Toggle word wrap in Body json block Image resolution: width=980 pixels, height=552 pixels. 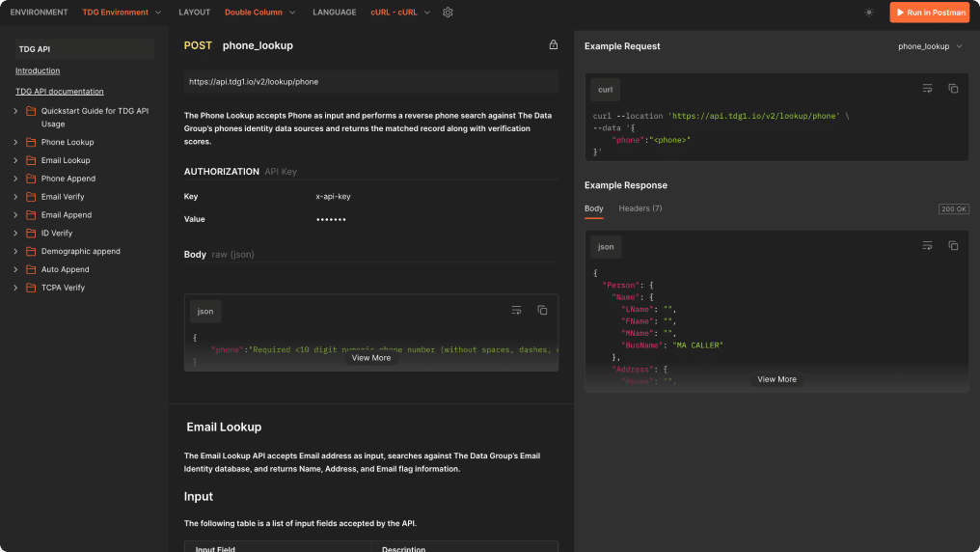516,311
